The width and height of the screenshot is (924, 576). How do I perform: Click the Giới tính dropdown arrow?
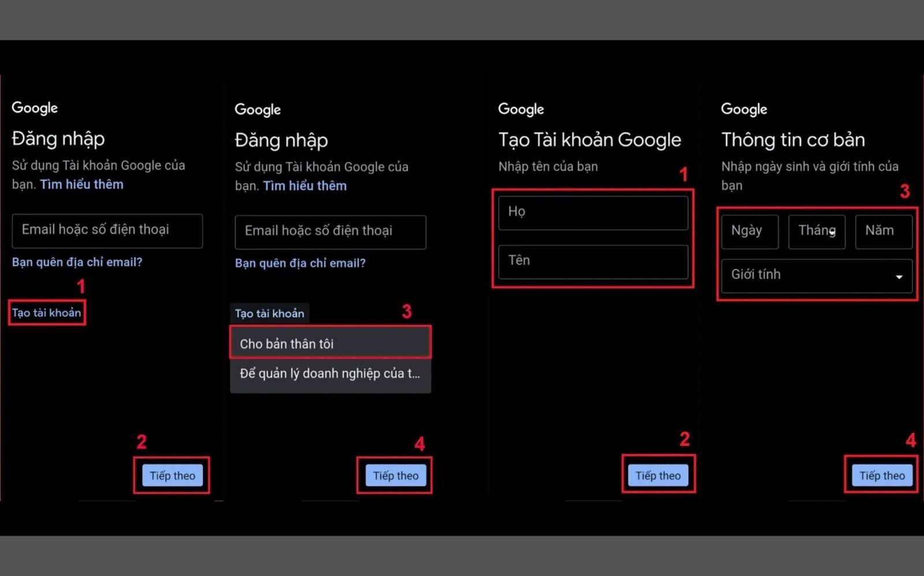pos(899,277)
